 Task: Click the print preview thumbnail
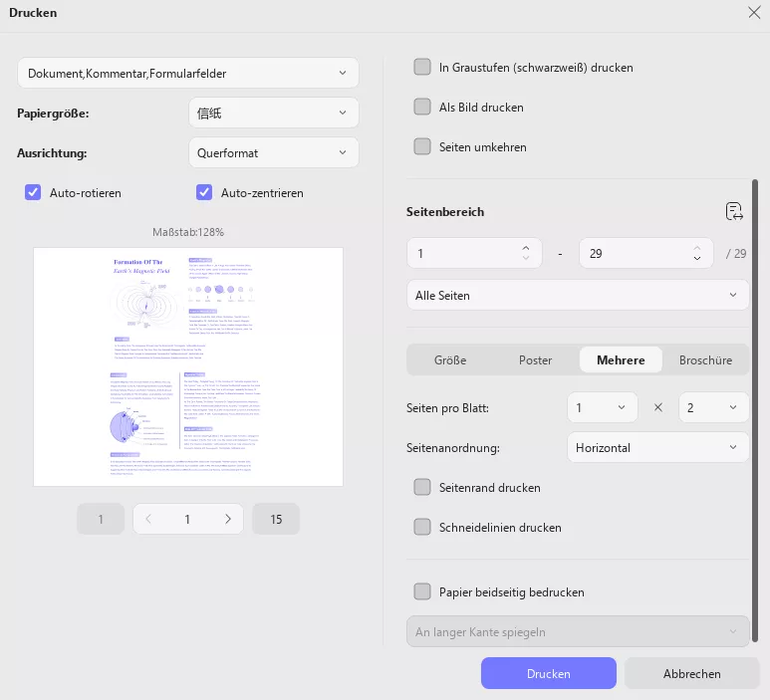click(188, 366)
